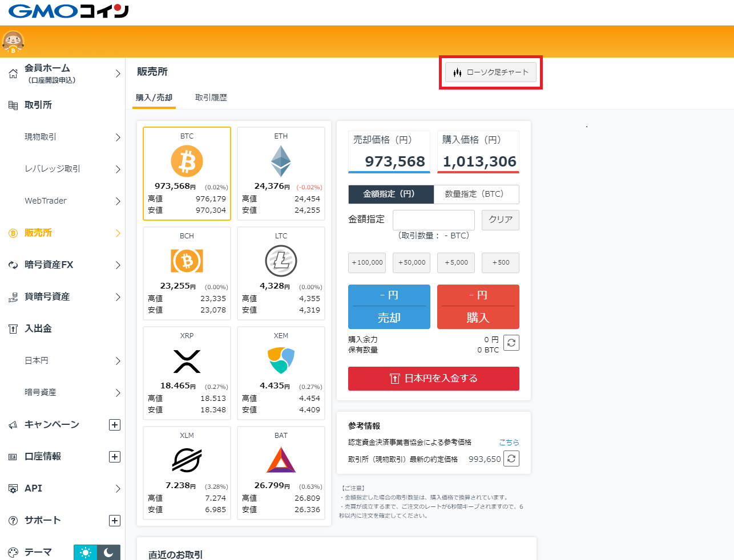This screenshot has height=560, width=734.
Task: Select the BAT token icon
Action: point(280,460)
